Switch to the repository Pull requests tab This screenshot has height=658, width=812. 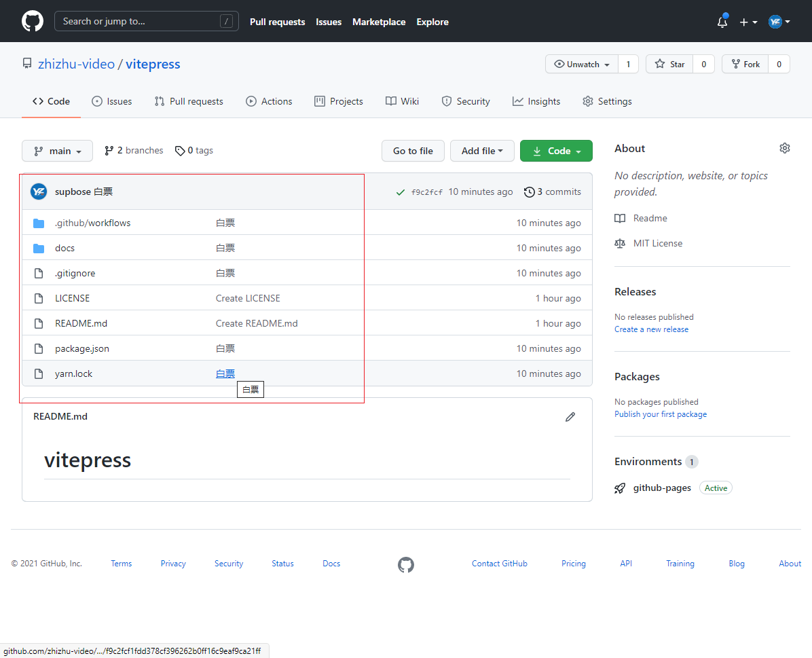(x=189, y=102)
